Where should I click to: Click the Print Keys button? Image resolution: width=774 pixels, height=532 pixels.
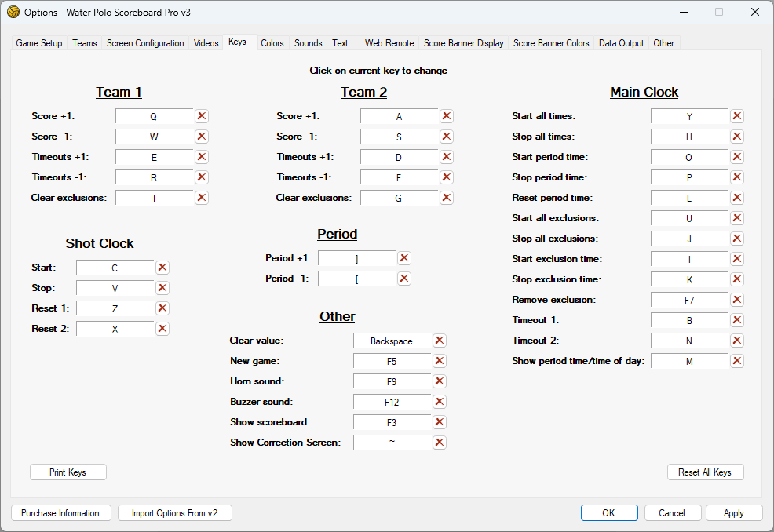pos(68,472)
